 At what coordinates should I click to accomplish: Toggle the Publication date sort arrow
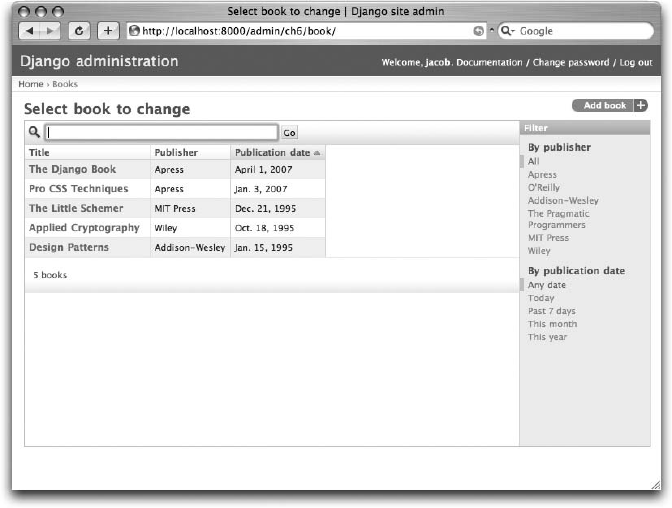(317, 153)
